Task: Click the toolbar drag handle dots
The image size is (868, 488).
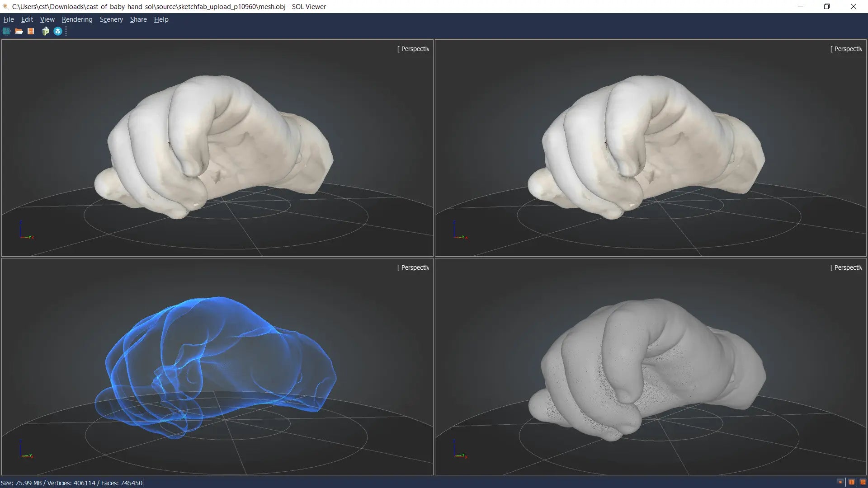Action: [x=66, y=31]
